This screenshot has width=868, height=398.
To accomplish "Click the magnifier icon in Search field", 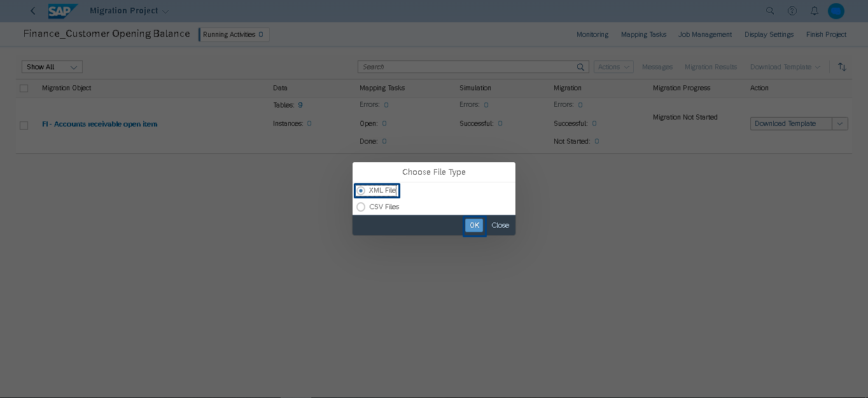I will click(x=580, y=67).
